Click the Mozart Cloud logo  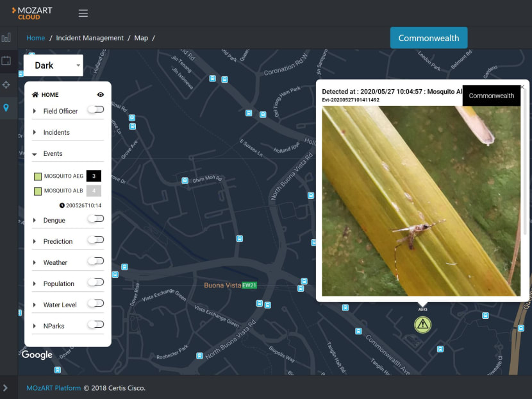[32, 13]
